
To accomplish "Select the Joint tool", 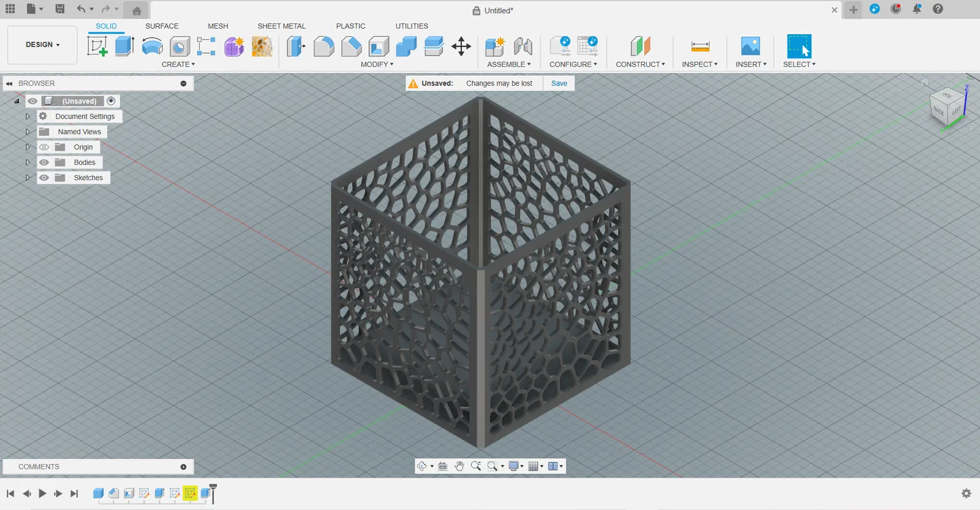I will click(522, 47).
